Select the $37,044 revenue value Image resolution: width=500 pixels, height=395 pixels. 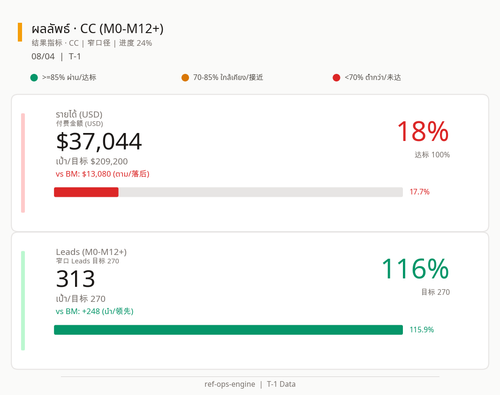pyautogui.click(x=99, y=142)
